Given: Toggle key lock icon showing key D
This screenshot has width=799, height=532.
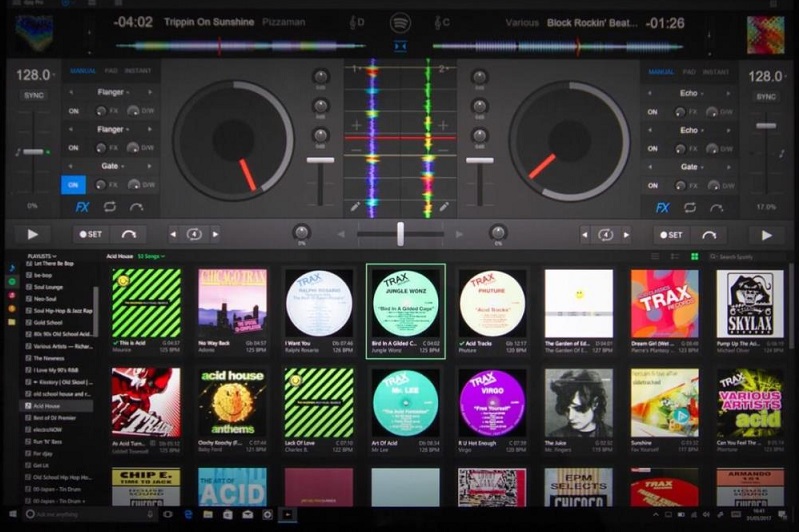Looking at the screenshot, I should click(x=357, y=22).
